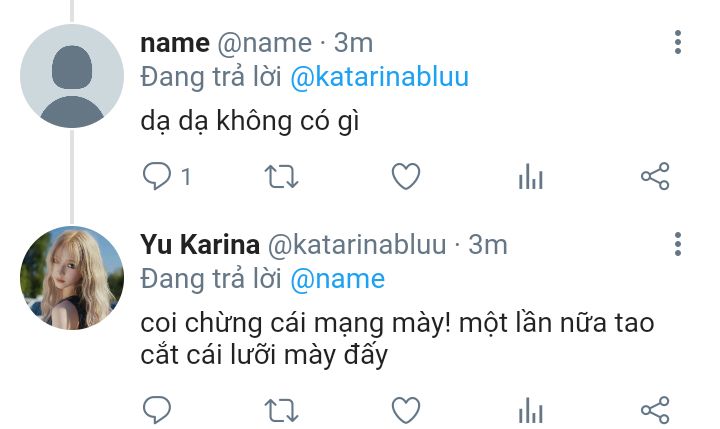
Task: Like the tweet by name
Action: (x=406, y=176)
